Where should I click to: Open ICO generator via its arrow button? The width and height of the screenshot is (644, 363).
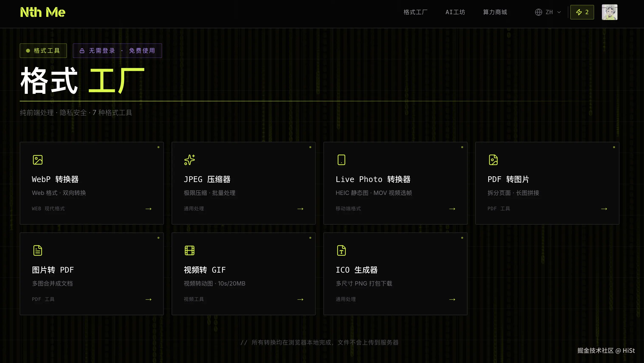click(x=452, y=299)
